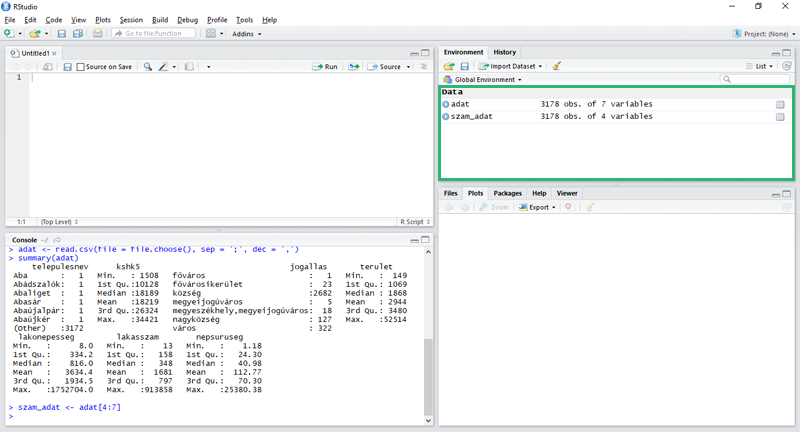Open the recent files dropdown arrow

pos(46,34)
